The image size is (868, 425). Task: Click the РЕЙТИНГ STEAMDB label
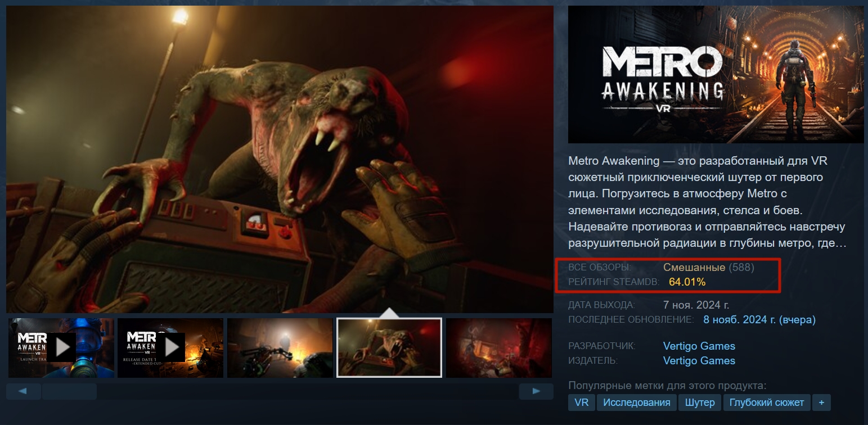[x=614, y=282]
